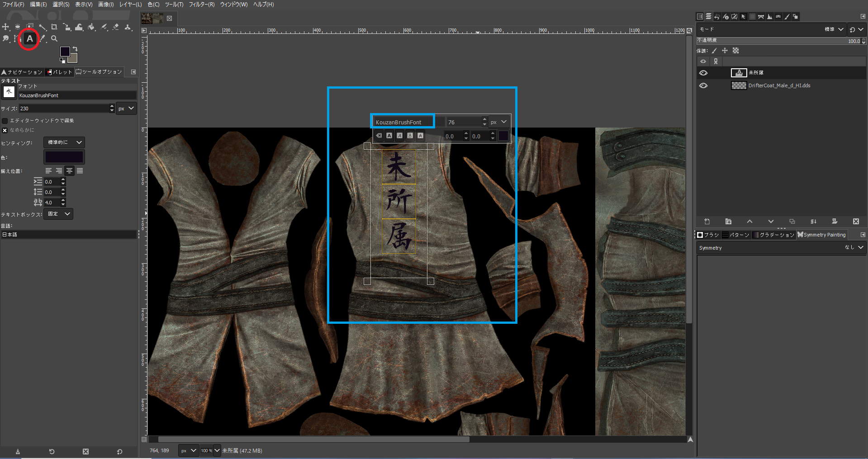Set text justification to right aligned
Image resolution: width=868 pixels, height=459 pixels.
[x=59, y=171]
